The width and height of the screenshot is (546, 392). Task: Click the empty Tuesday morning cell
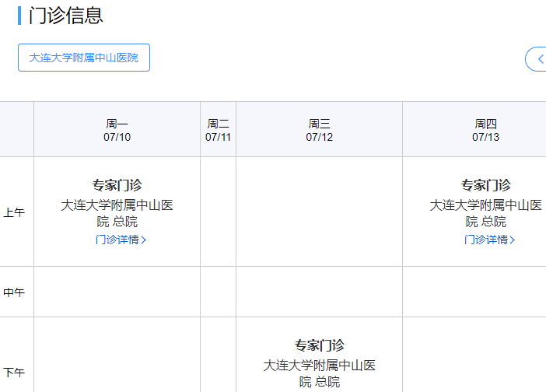(218, 212)
